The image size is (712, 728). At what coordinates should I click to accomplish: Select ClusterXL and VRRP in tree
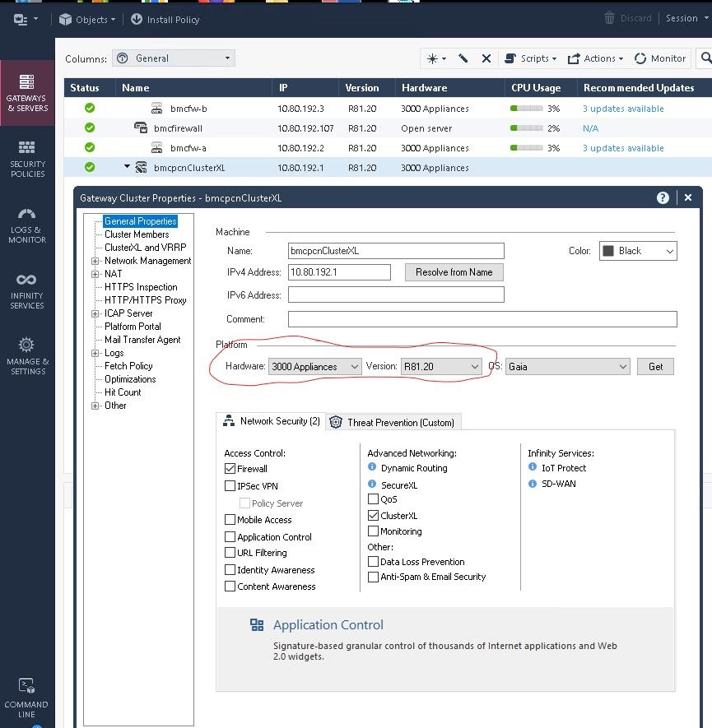tap(146, 247)
